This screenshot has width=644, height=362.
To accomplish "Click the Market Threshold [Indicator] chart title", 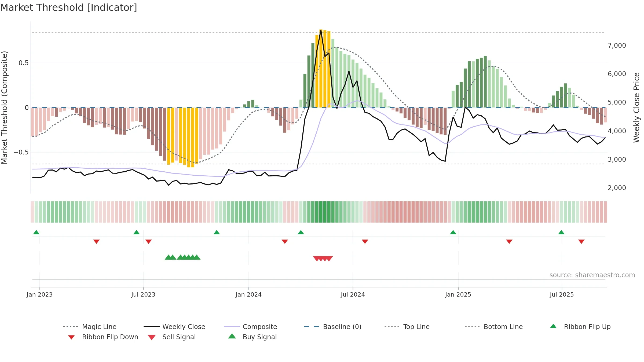I will coord(69,8).
